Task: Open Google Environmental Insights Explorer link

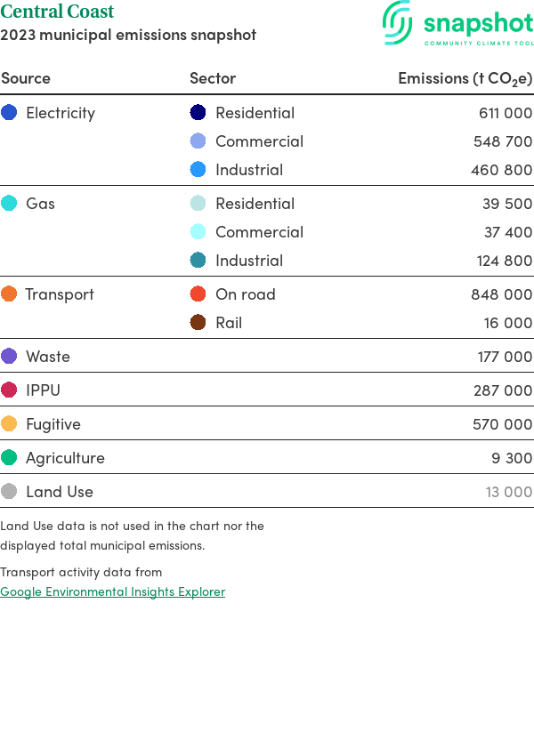Action: tap(112, 591)
